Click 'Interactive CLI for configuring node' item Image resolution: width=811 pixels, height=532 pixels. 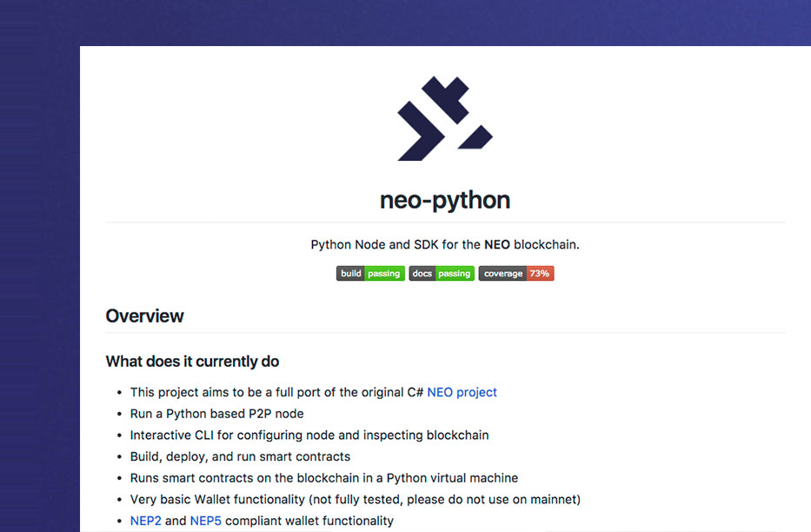[x=309, y=436]
